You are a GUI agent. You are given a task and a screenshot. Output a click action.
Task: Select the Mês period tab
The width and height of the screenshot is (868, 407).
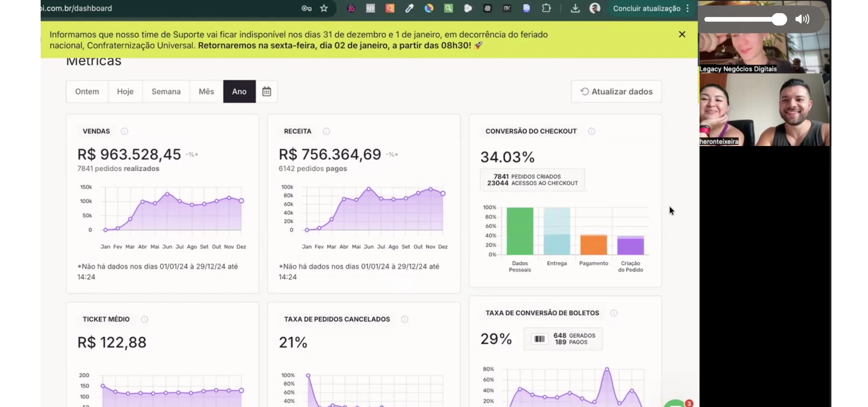(x=206, y=91)
